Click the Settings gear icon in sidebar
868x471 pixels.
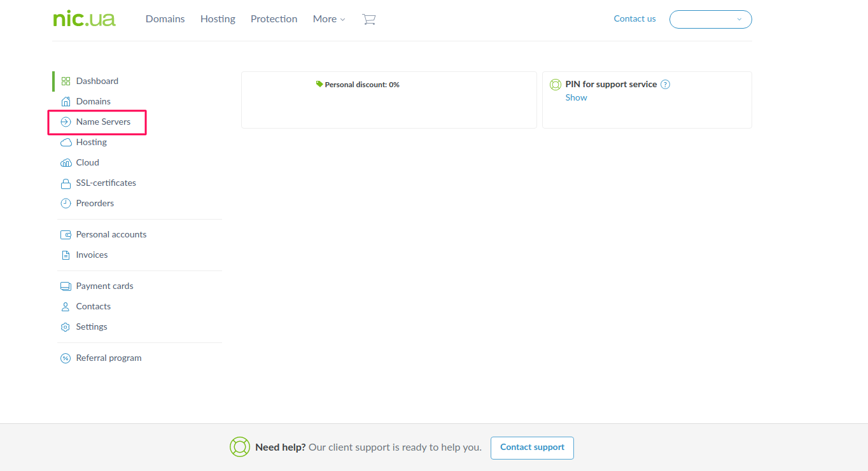66,327
